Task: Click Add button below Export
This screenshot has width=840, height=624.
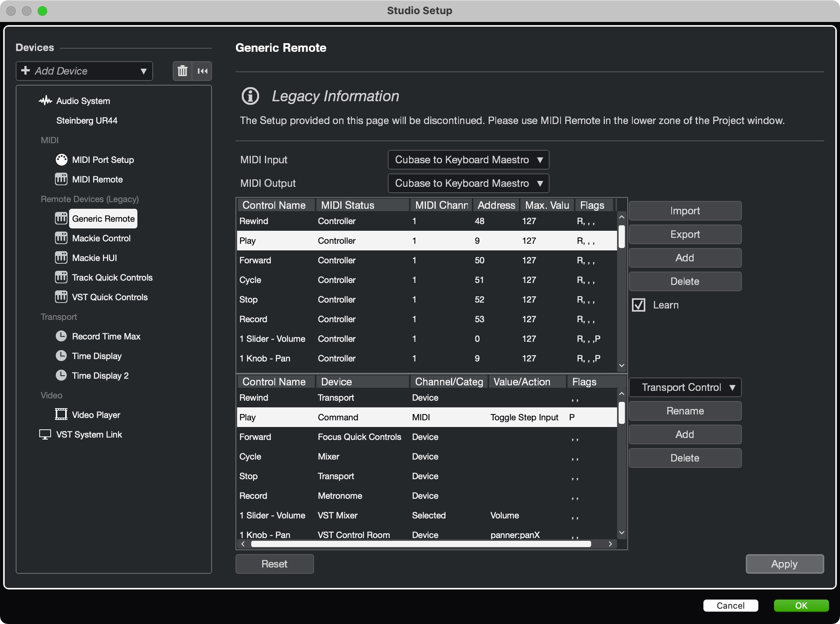Action: (685, 258)
